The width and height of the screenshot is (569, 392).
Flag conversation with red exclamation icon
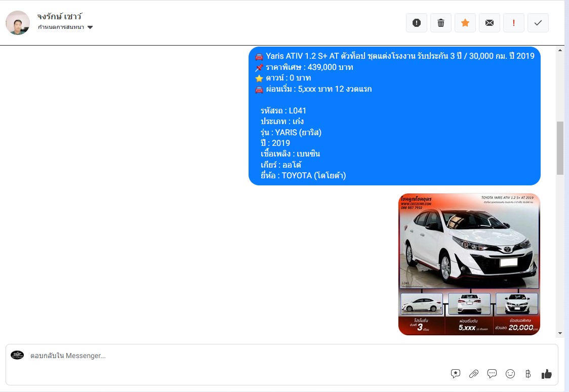514,23
